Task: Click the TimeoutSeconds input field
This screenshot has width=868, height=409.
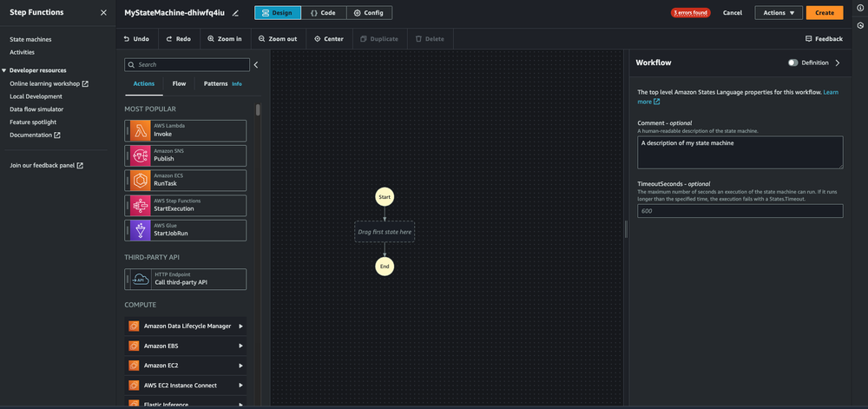Action: (740, 211)
